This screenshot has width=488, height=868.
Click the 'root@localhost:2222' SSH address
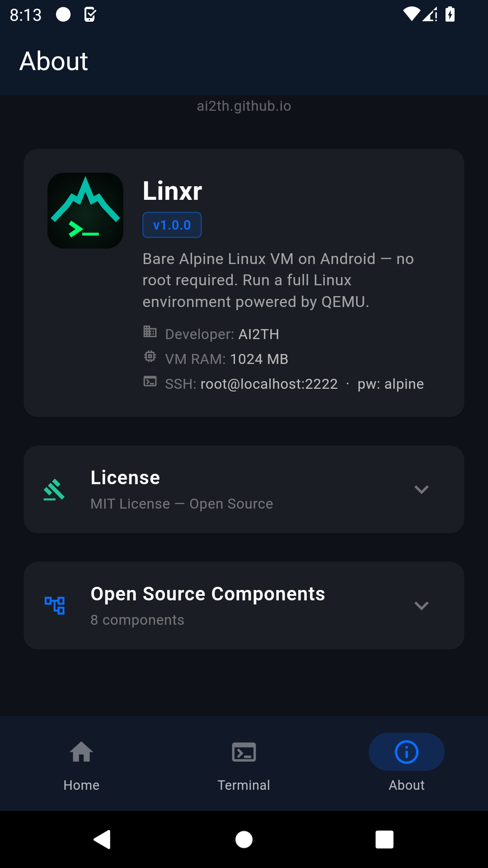click(269, 384)
